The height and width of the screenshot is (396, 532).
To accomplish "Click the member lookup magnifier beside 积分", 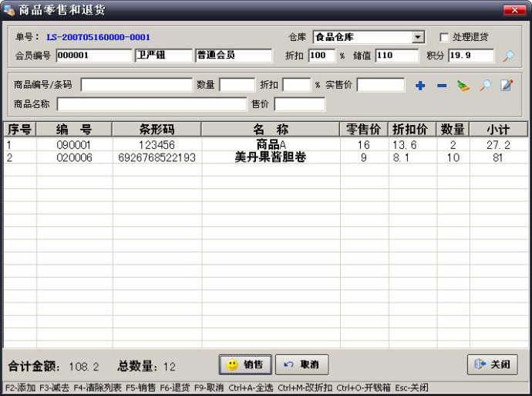I will click(x=508, y=56).
